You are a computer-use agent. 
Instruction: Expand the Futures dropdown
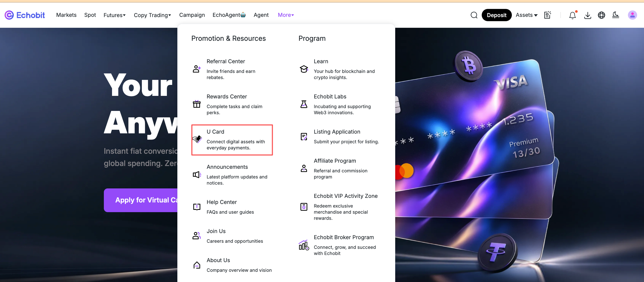tap(115, 15)
